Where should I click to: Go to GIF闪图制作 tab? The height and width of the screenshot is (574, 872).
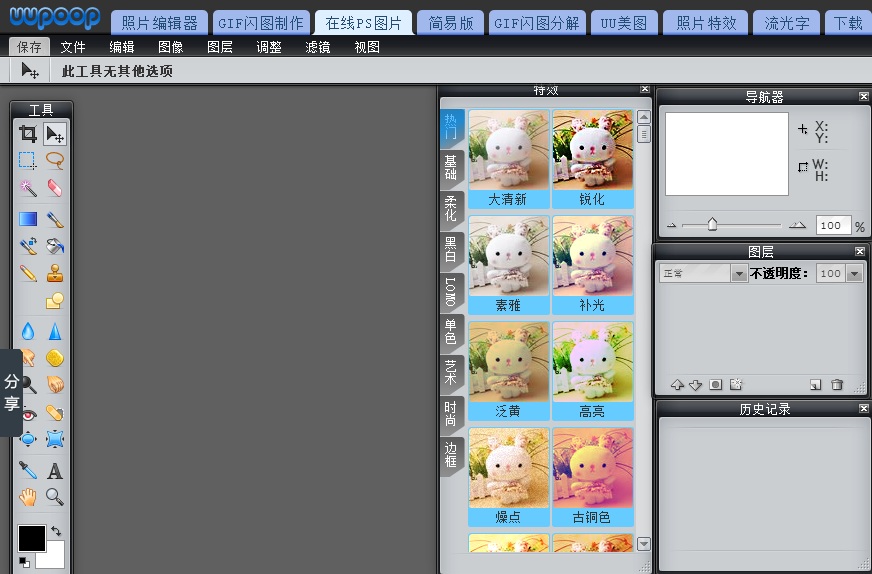click(261, 23)
